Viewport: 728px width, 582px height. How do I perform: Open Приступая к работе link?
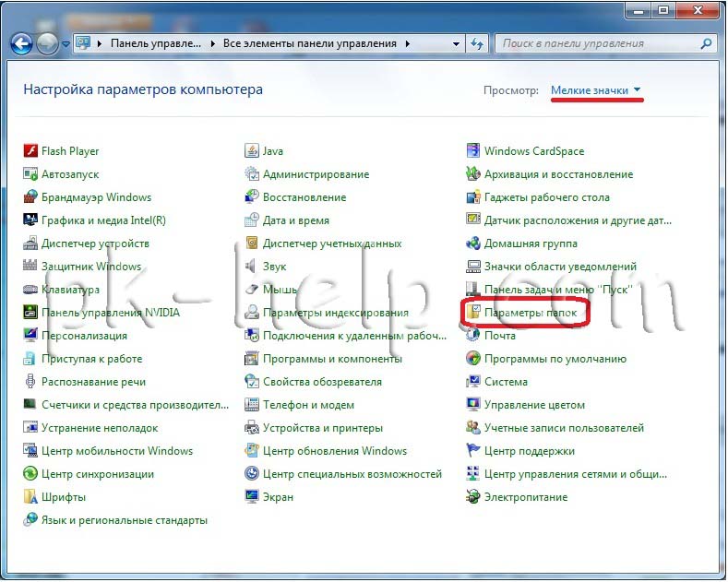pyautogui.click(x=92, y=359)
